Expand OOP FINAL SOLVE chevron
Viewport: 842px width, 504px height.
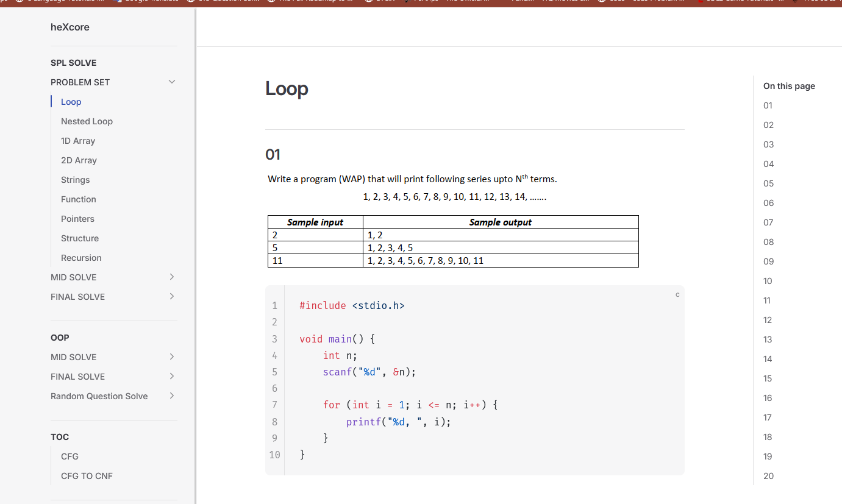(172, 376)
